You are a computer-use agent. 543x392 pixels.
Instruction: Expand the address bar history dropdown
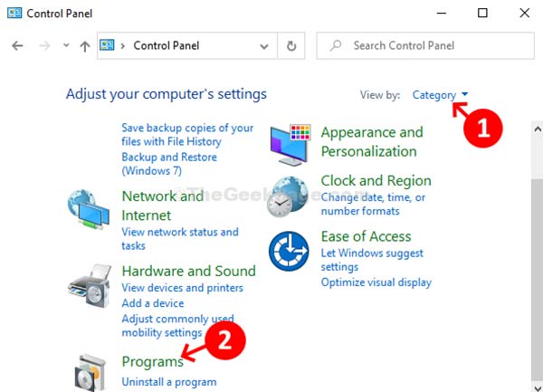coord(264,46)
